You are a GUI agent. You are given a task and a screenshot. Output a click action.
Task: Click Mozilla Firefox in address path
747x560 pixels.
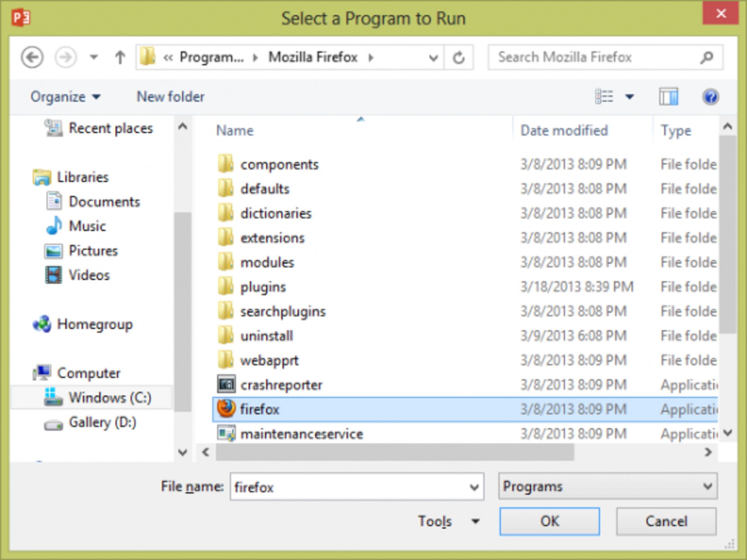tap(313, 57)
